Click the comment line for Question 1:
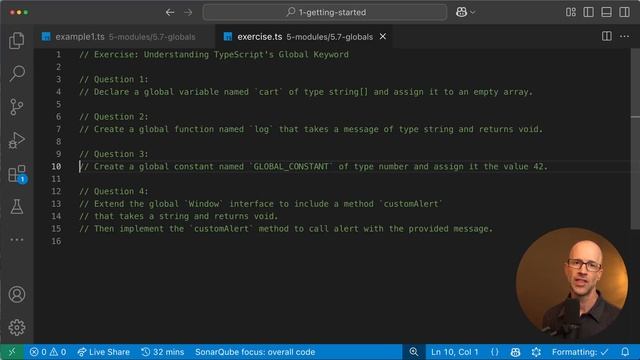 114,79
